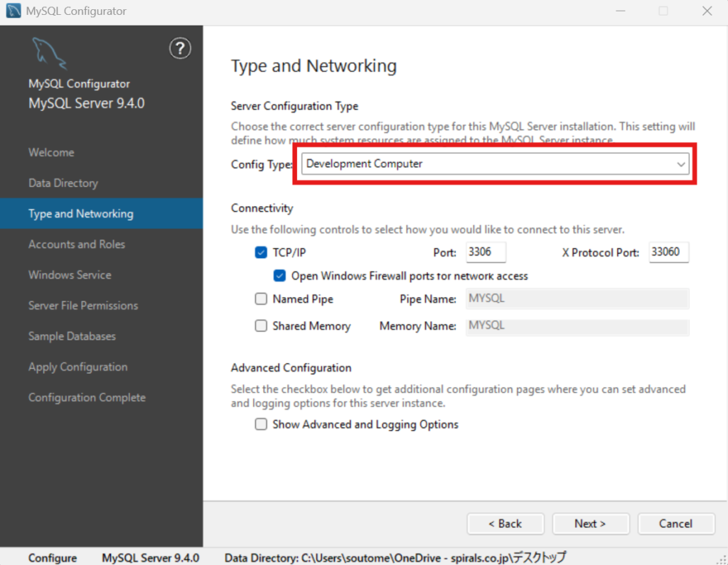Select Server File Permissions in sidebar

pos(83,306)
